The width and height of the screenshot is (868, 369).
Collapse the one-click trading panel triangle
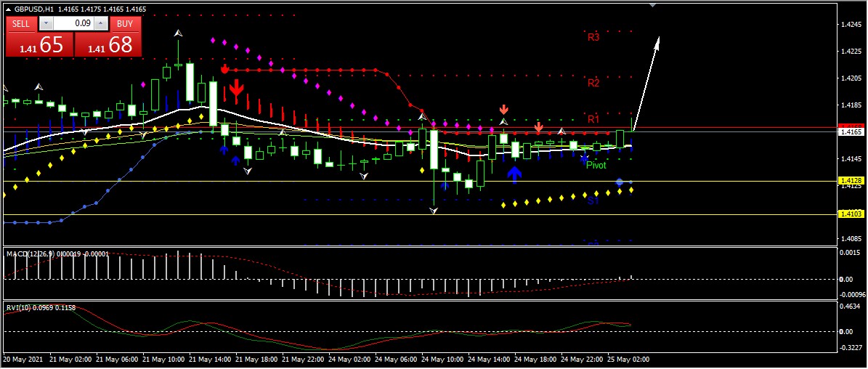click(9, 9)
